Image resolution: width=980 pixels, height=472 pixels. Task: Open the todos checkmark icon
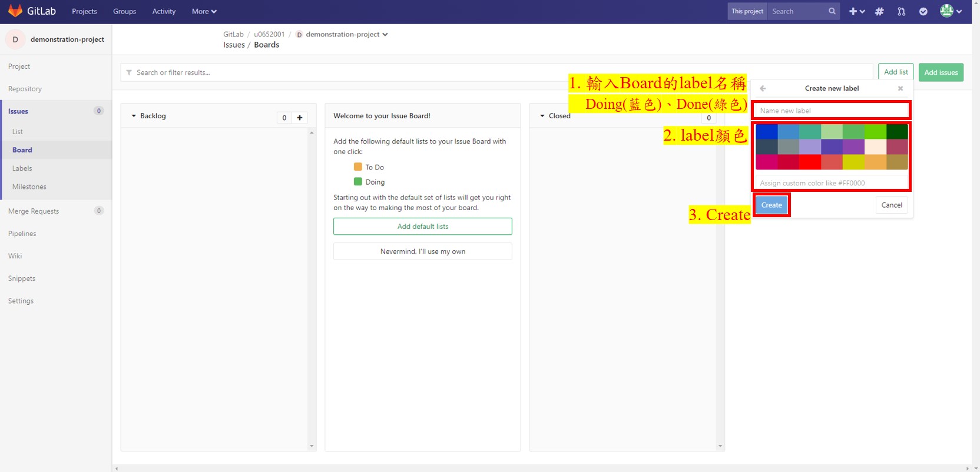tap(923, 11)
